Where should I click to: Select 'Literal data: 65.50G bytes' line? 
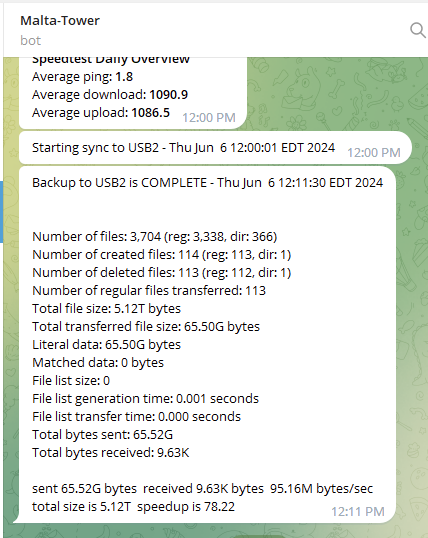click(x=106, y=344)
